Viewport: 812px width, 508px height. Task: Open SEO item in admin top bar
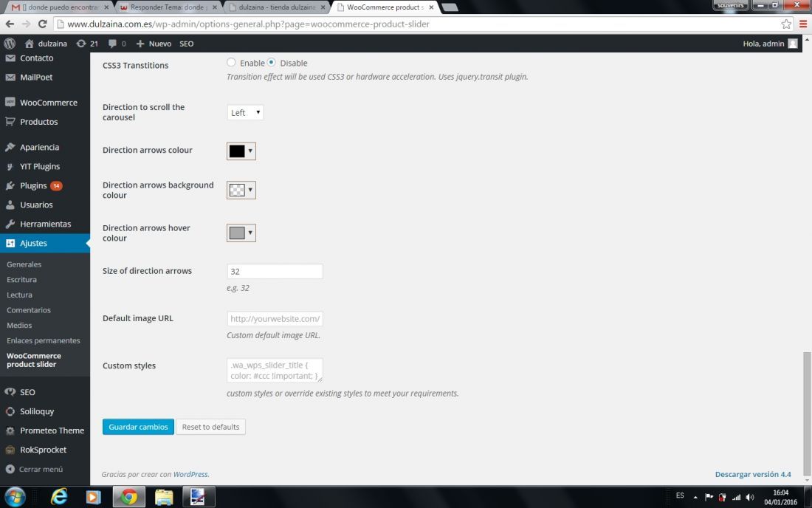[x=187, y=44]
